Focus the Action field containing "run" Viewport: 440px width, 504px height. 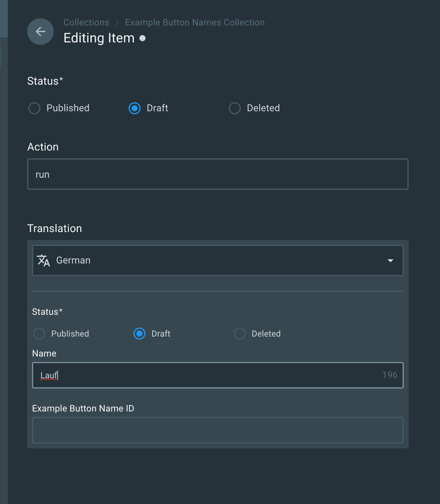coord(218,174)
